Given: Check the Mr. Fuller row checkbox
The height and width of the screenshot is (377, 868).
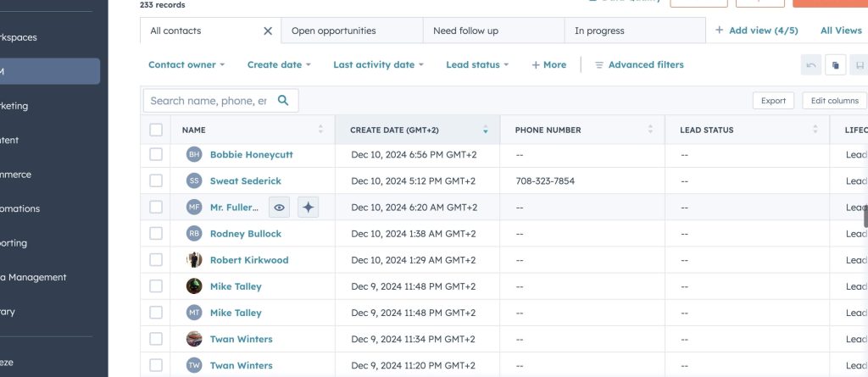Looking at the screenshot, I should pyautogui.click(x=156, y=207).
